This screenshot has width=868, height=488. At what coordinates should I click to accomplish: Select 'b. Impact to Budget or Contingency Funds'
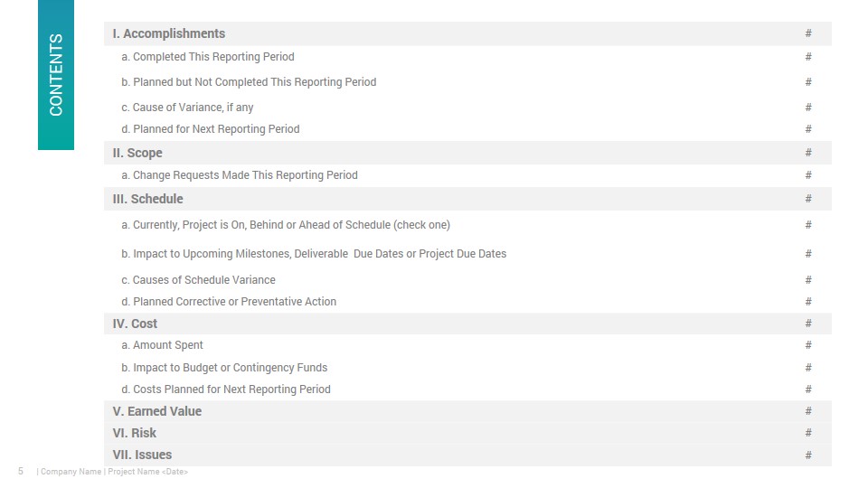(x=224, y=368)
